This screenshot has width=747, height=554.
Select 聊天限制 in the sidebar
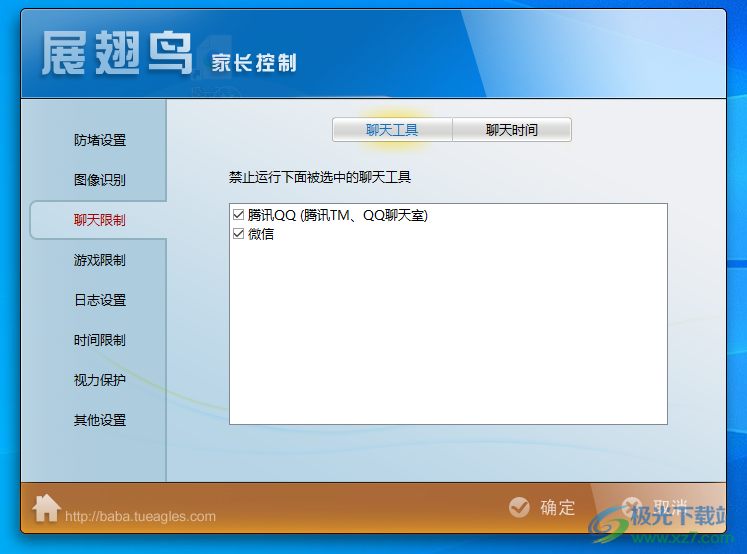pos(100,220)
